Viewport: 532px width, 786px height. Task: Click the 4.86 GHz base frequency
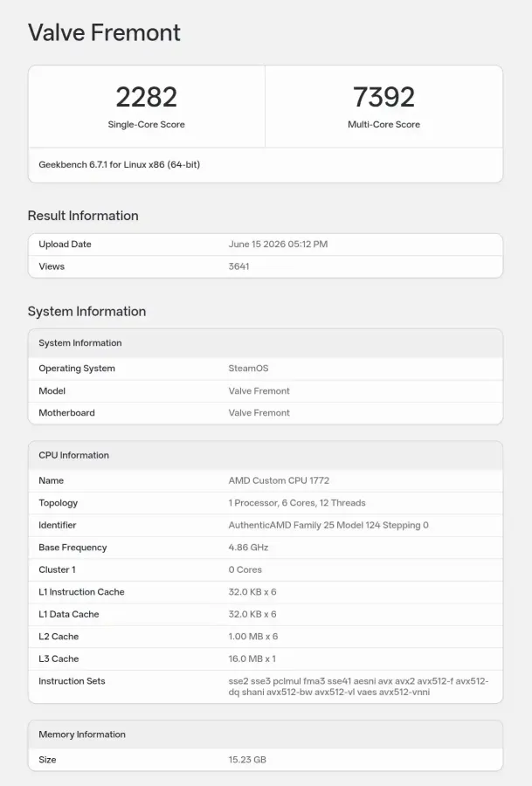(248, 548)
